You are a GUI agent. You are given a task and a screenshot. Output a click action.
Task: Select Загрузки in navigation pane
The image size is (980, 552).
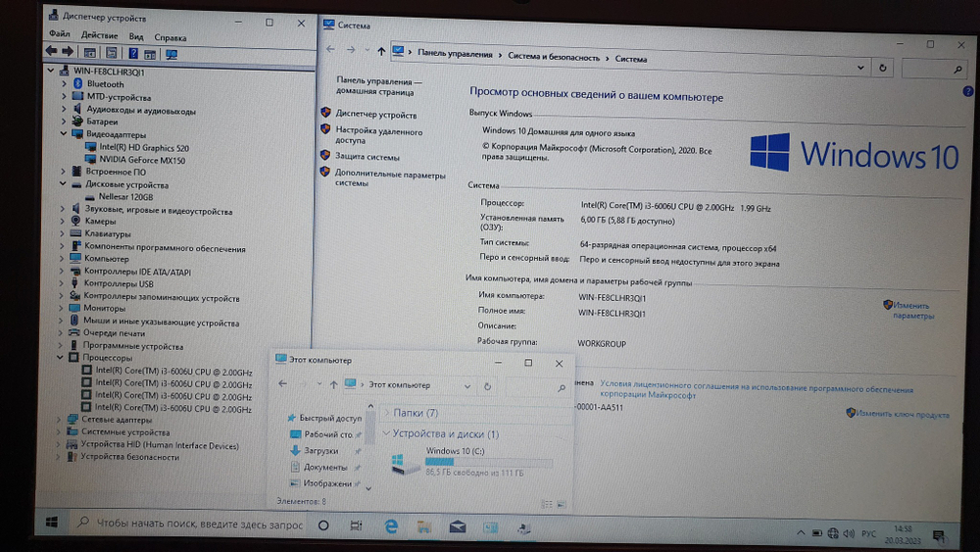[x=320, y=450]
